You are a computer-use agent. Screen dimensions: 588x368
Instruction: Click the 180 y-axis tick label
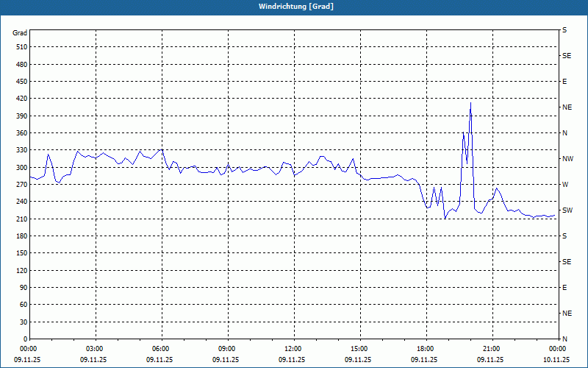point(22,236)
